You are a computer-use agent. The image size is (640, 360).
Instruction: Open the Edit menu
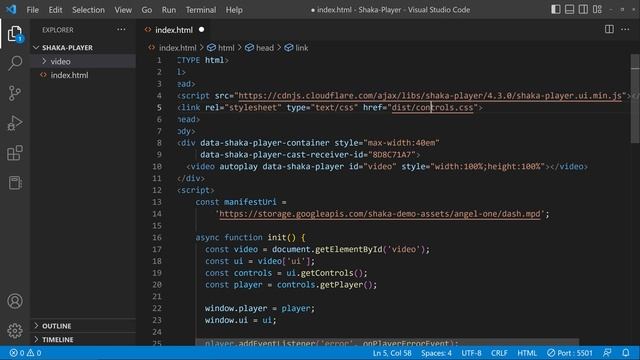click(x=55, y=10)
